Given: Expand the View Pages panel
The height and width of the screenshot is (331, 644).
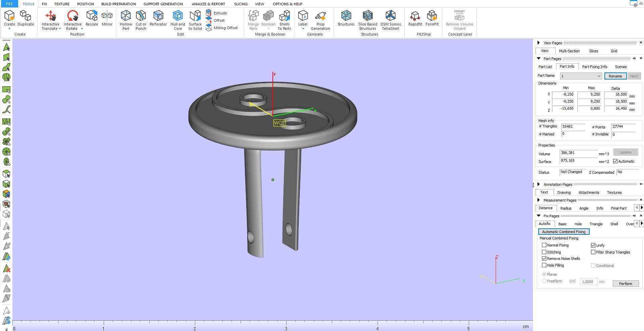Looking at the screenshot, I should point(539,43).
